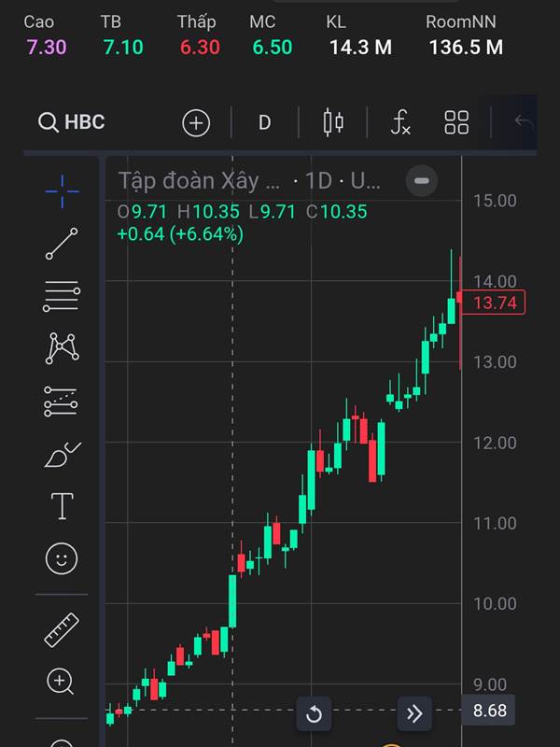Screen dimensions: 560x747
Task: Open the horizontal lines Fibonacci tool
Action: 62,296
